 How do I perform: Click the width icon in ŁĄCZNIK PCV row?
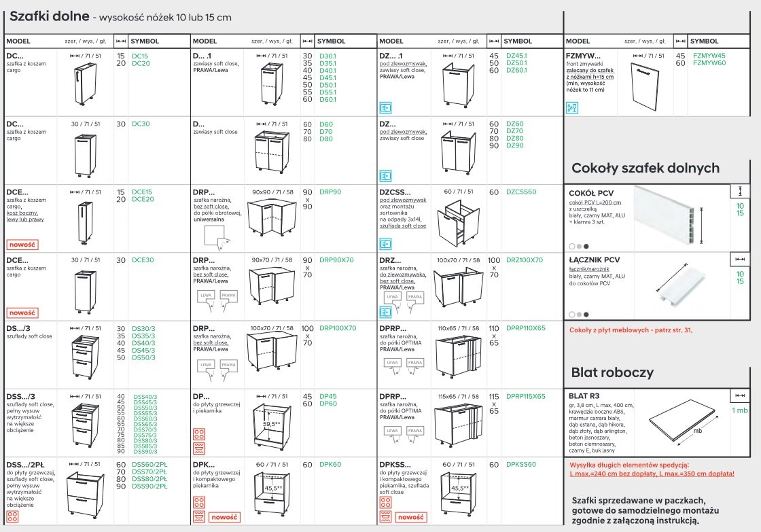click(739, 259)
